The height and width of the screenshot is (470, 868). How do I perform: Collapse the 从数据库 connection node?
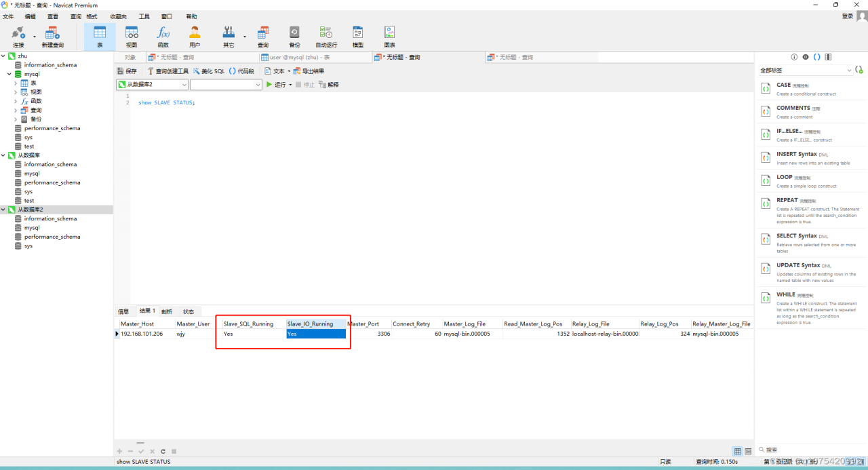(3, 155)
